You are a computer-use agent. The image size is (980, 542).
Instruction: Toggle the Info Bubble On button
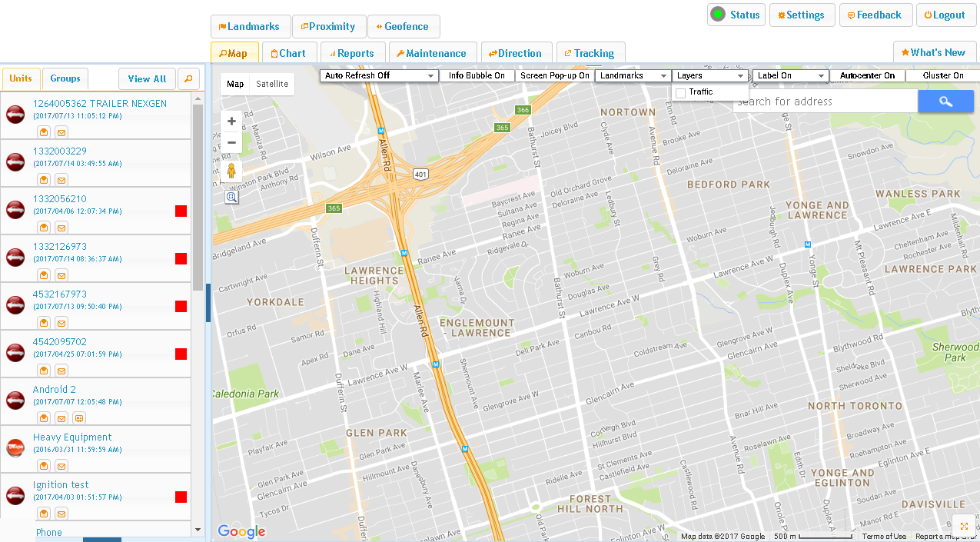pos(477,76)
